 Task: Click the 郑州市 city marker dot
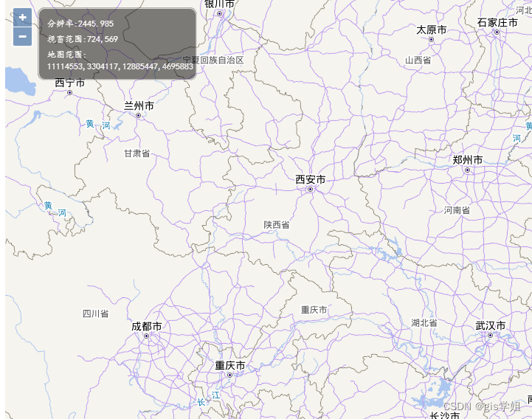coord(467,170)
